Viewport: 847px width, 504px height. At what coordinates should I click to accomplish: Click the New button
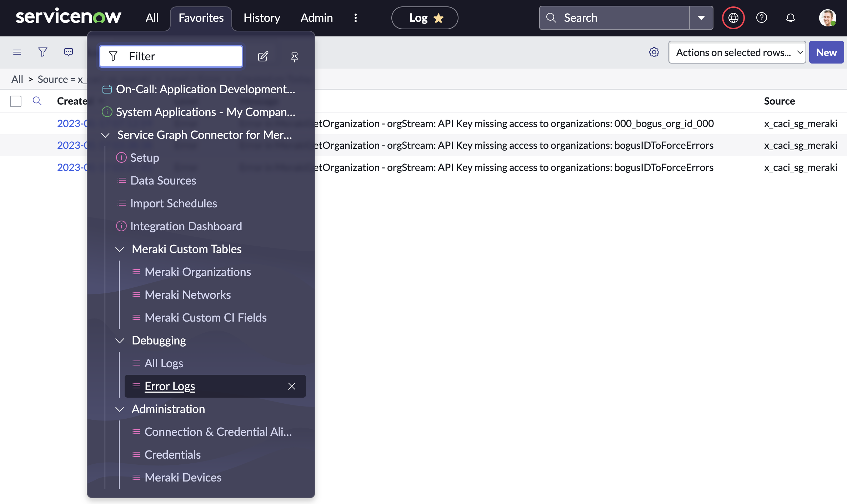coord(826,52)
